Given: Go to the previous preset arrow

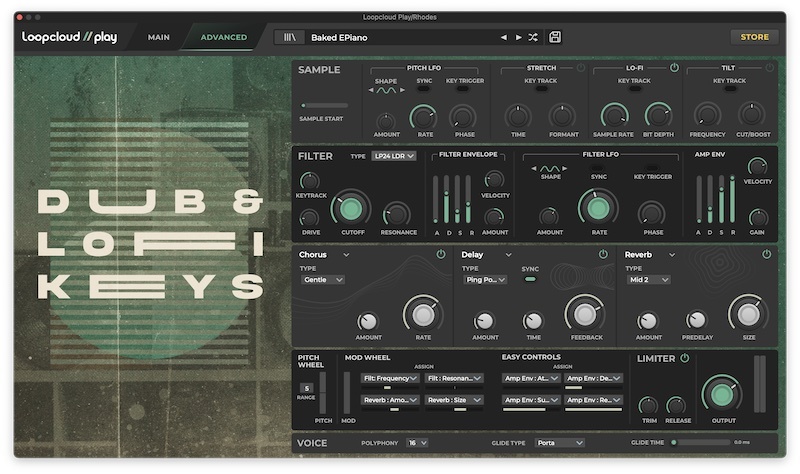Looking at the screenshot, I should [504, 38].
